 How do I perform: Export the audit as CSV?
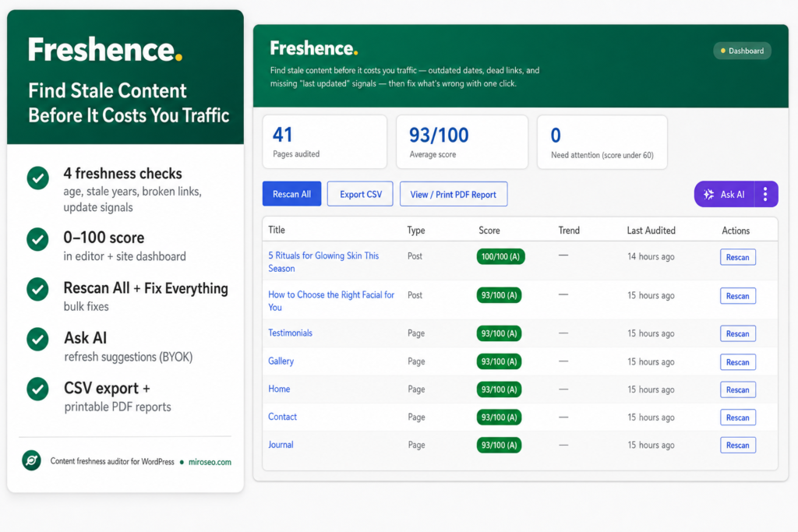(360, 194)
